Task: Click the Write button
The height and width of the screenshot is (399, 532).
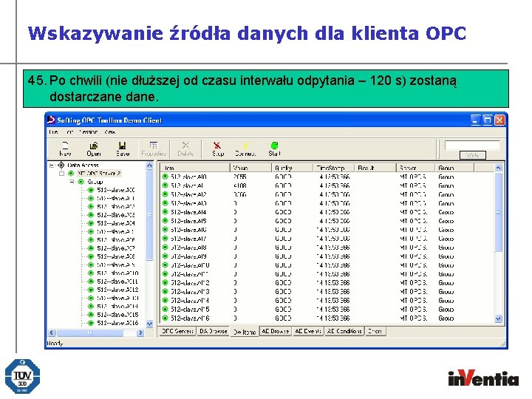Action: click(x=473, y=155)
